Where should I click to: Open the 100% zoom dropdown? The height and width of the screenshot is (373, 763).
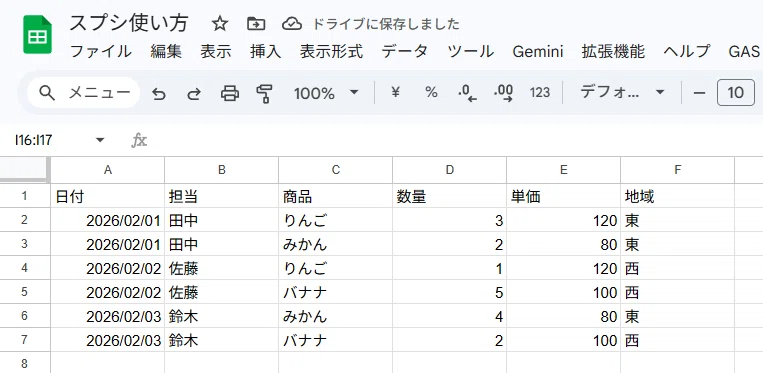pos(326,92)
